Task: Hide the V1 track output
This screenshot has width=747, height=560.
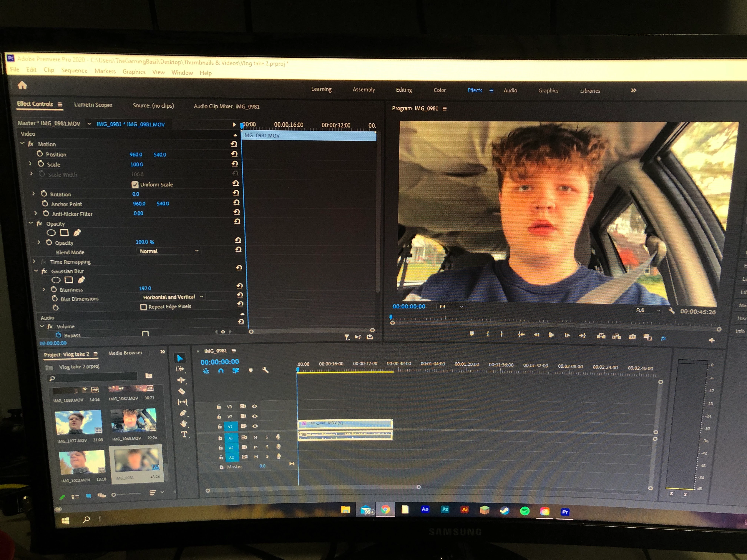Action: pos(255,426)
